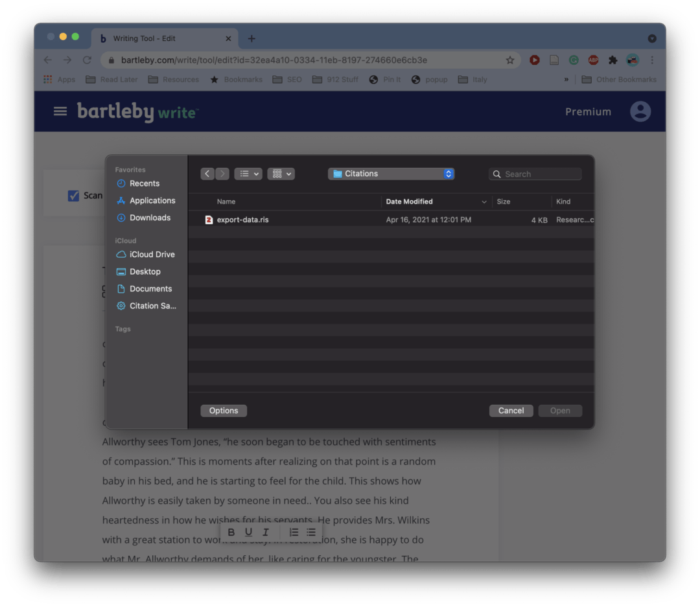Click the Pin It bookmark
Viewport: 700px width, 607px height.
pyautogui.click(x=385, y=80)
